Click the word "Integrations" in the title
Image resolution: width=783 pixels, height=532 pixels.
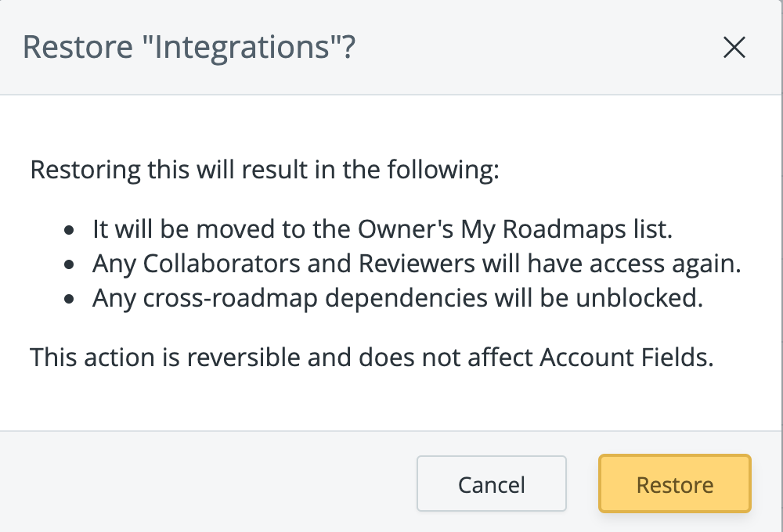tap(242, 48)
